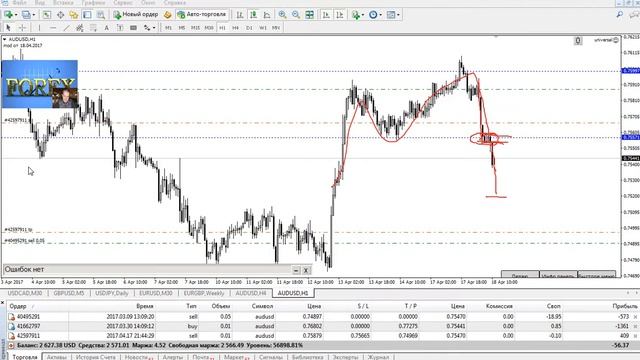Select the Fibonacci retracement tool

pyautogui.click(x=93, y=28)
